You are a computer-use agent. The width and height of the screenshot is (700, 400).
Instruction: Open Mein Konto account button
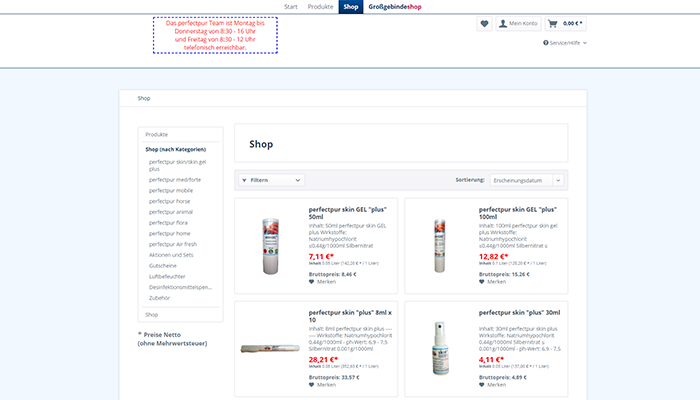pos(518,24)
